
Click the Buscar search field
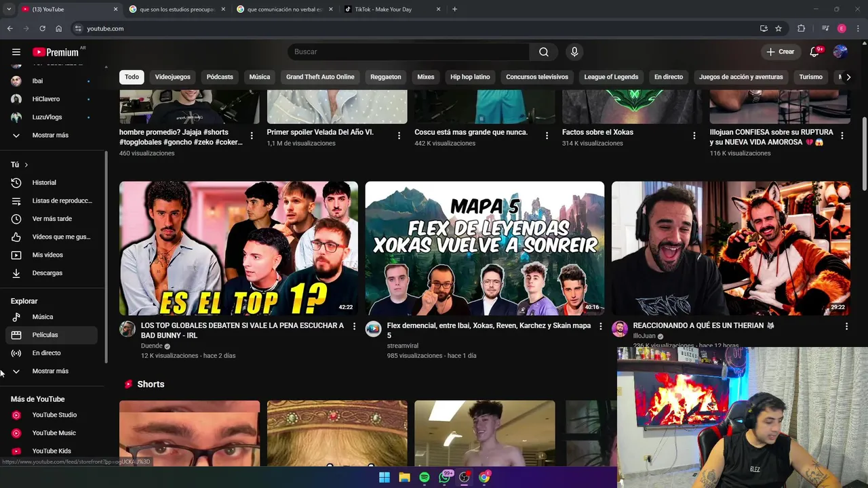(409, 52)
